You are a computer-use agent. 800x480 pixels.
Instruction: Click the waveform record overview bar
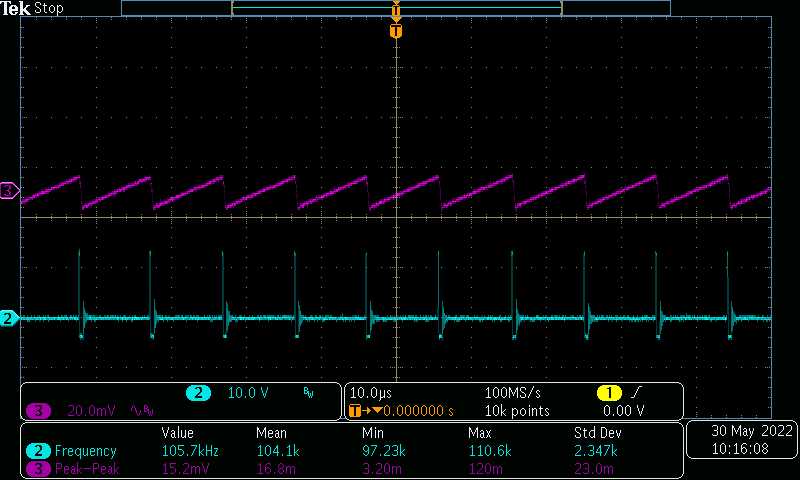(x=396, y=8)
